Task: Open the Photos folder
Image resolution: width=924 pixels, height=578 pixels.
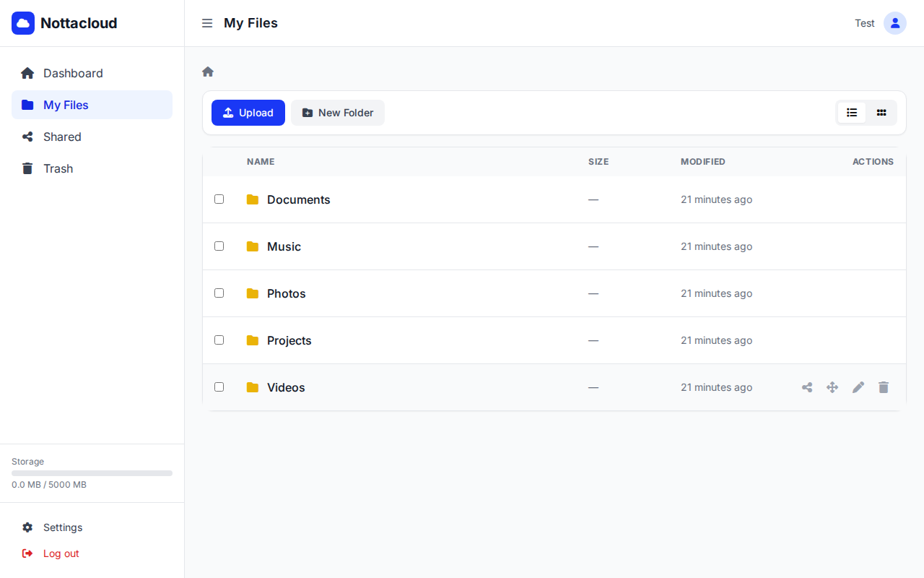Action: pyautogui.click(x=286, y=293)
